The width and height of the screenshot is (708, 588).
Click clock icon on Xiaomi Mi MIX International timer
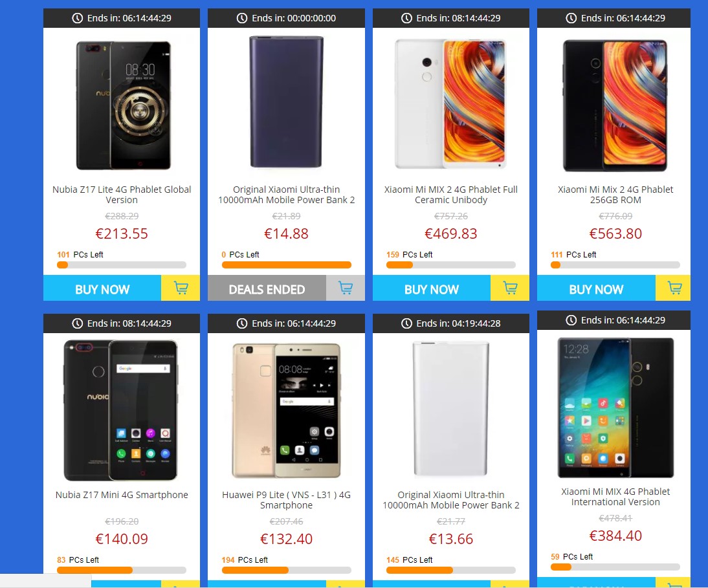pos(571,320)
